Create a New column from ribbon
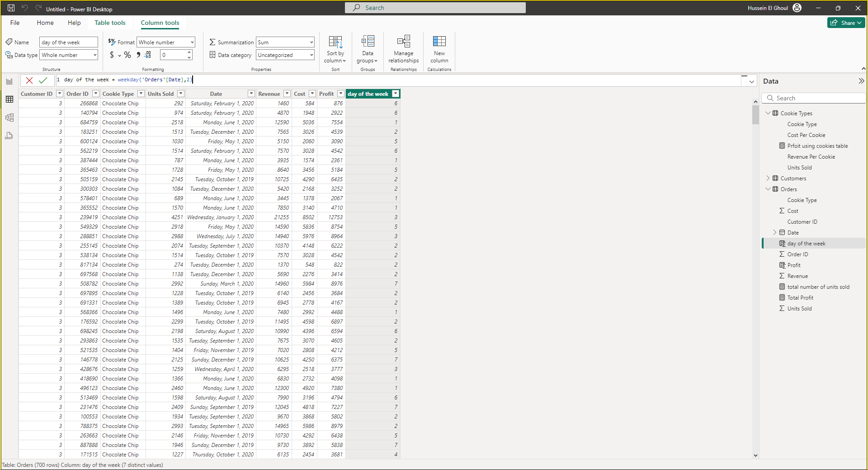The width and height of the screenshot is (868, 470). [439, 49]
